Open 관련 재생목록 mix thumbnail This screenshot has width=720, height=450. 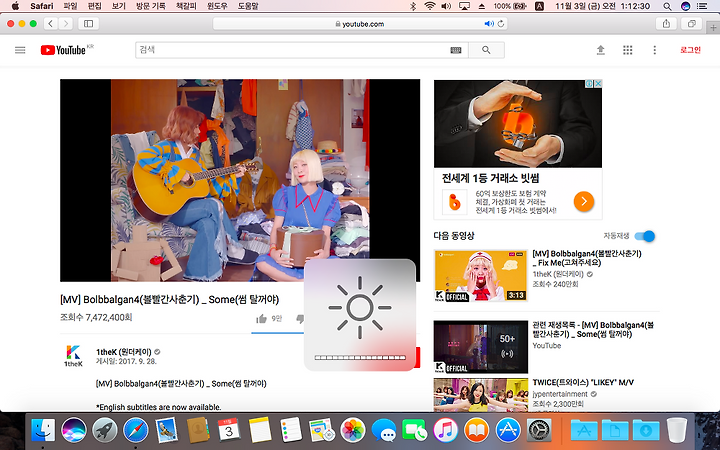[481, 347]
